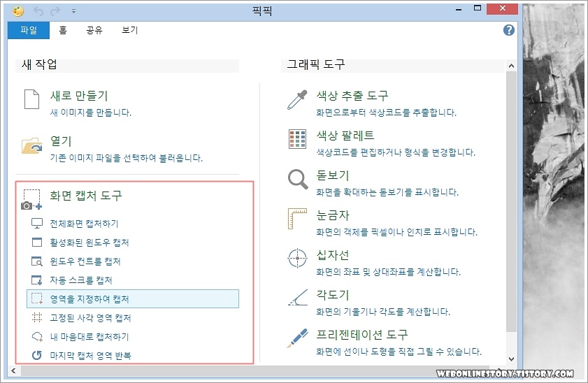Viewport: 588px width, 383px height.
Task: Click the PicPick palette app icon in title bar
Action: (x=17, y=11)
